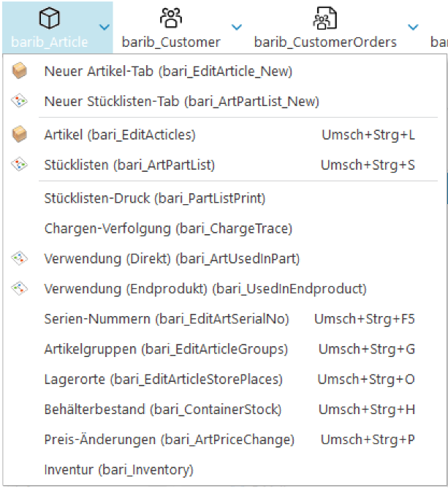Screen dimensions: 448x488
Task: Open Artikelgruppen from the menu
Action: (x=166, y=349)
